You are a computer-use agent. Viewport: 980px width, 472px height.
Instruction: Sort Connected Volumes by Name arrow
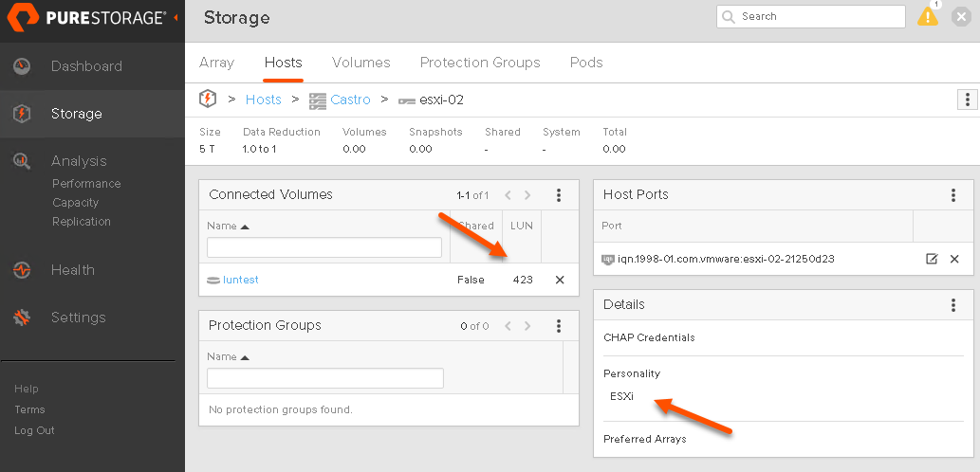[x=245, y=227]
